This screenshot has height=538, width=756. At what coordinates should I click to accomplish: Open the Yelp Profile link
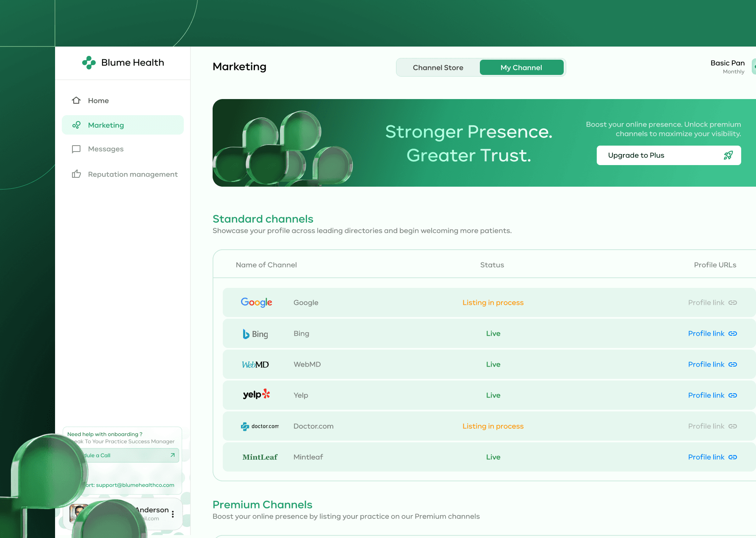pyautogui.click(x=712, y=395)
